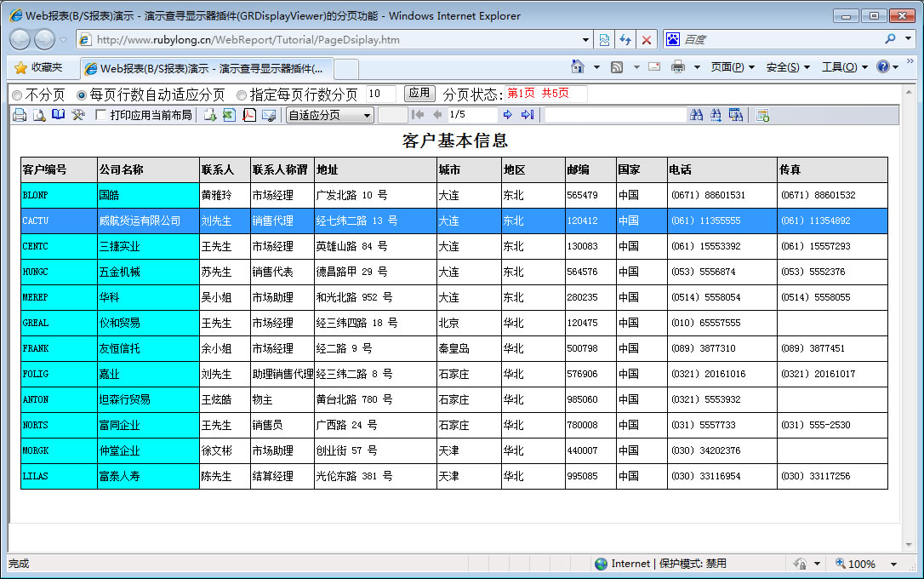Open the 收藏夹 favorites button
The width and height of the screenshot is (924, 579).
click(39, 67)
